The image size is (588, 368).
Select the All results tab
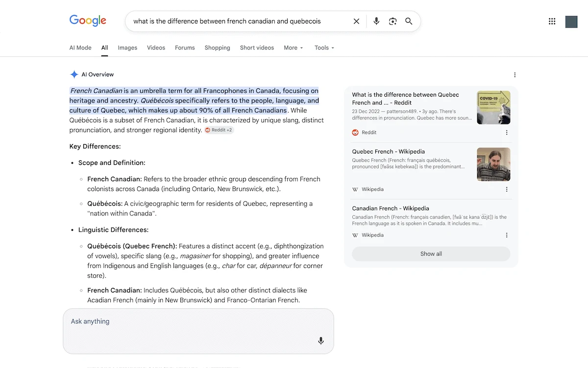[105, 48]
